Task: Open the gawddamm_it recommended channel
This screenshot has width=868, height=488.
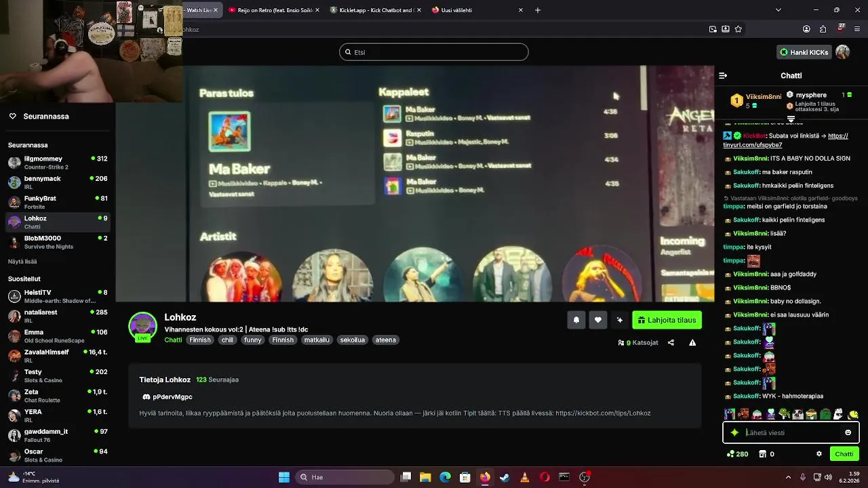Action: [58, 435]
